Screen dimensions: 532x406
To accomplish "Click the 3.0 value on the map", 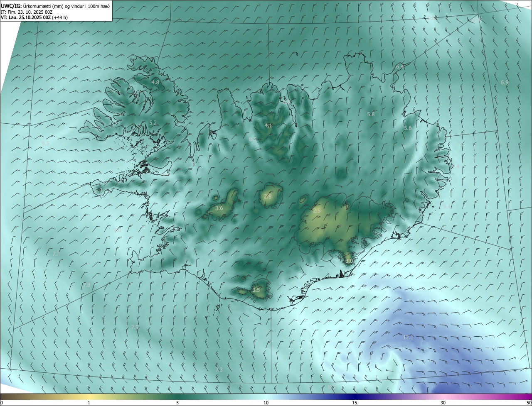I will (349, 261).
